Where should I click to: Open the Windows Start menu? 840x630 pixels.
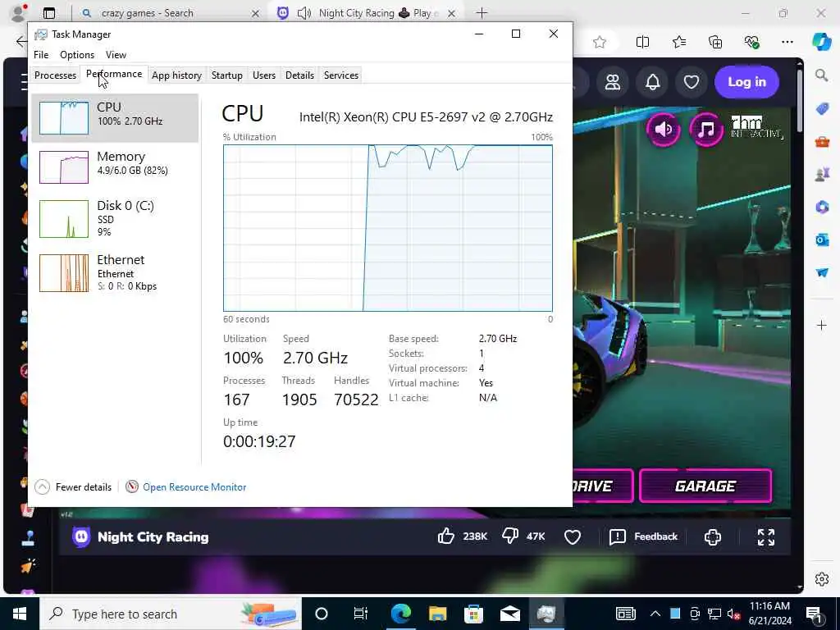coord(20,614)
